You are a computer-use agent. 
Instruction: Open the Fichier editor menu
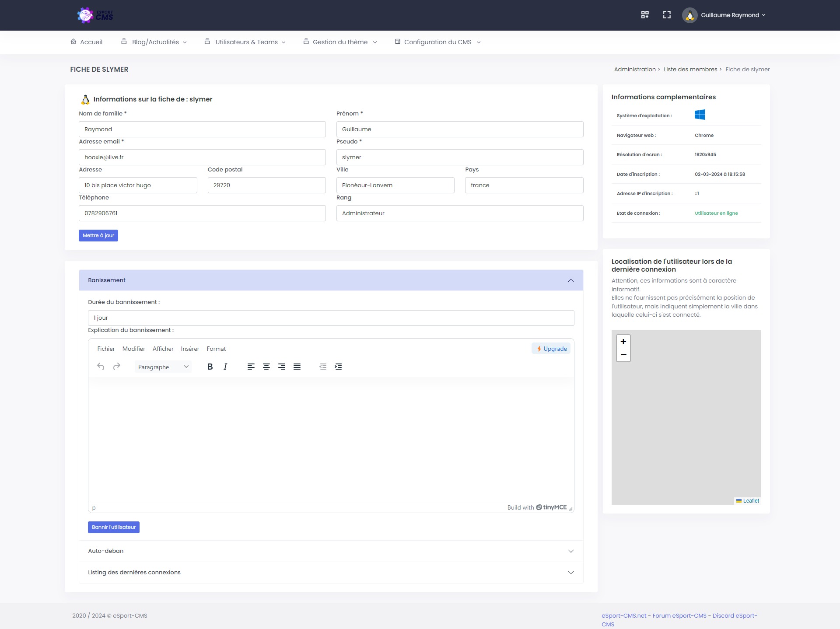coord(106,349)
